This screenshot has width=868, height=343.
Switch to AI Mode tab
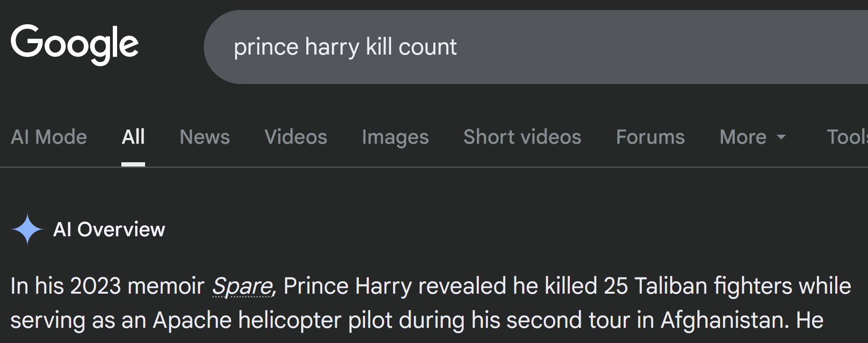tap(49, 137)
